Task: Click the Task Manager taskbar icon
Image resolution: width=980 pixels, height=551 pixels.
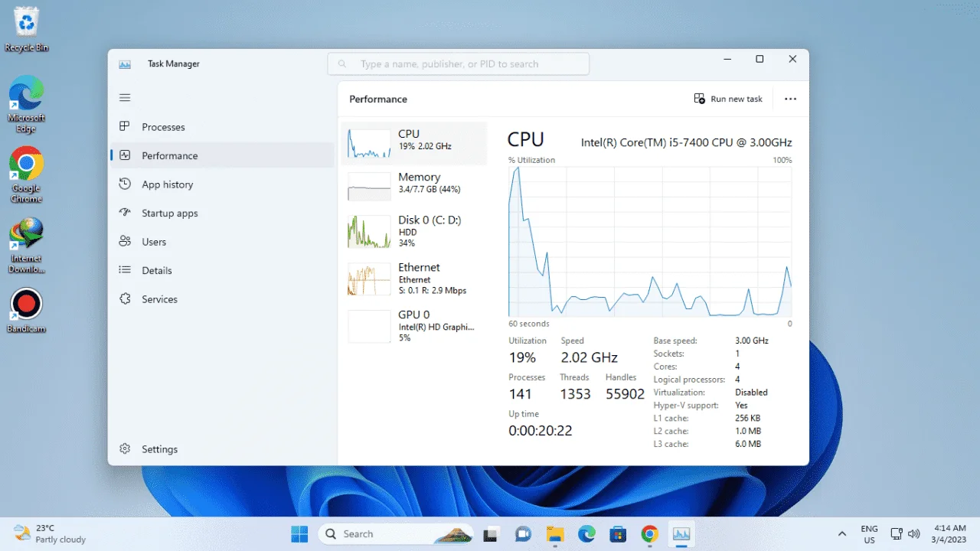Action: point(681,533)
